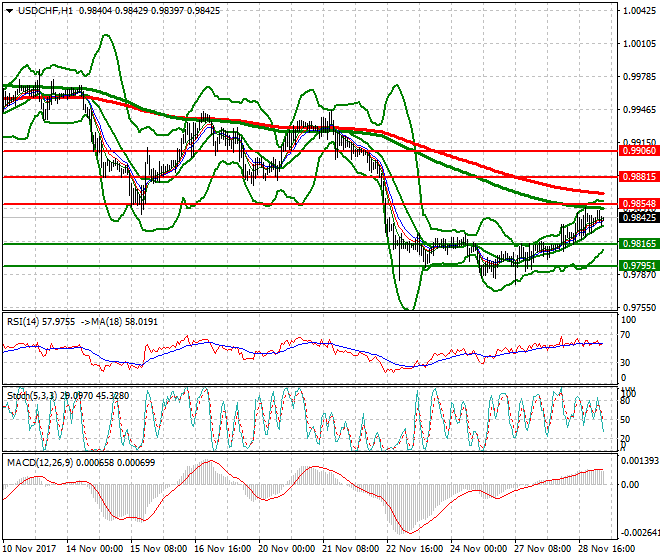Click the triangle arrow beside USDCHF,H1

[7, 9]
